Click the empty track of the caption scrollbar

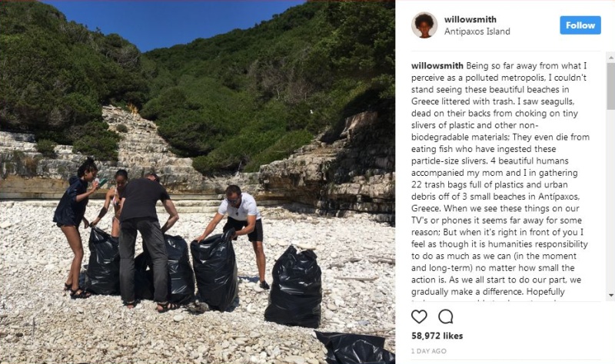(610, 200)
